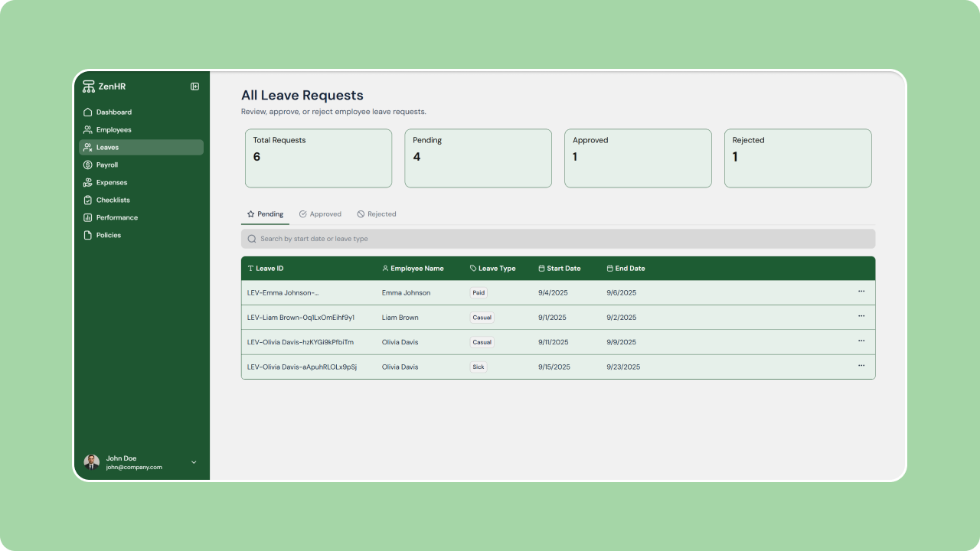Click the All Leave Requests heading
This screenshot has height=551, width=980.
coord(302,96)
